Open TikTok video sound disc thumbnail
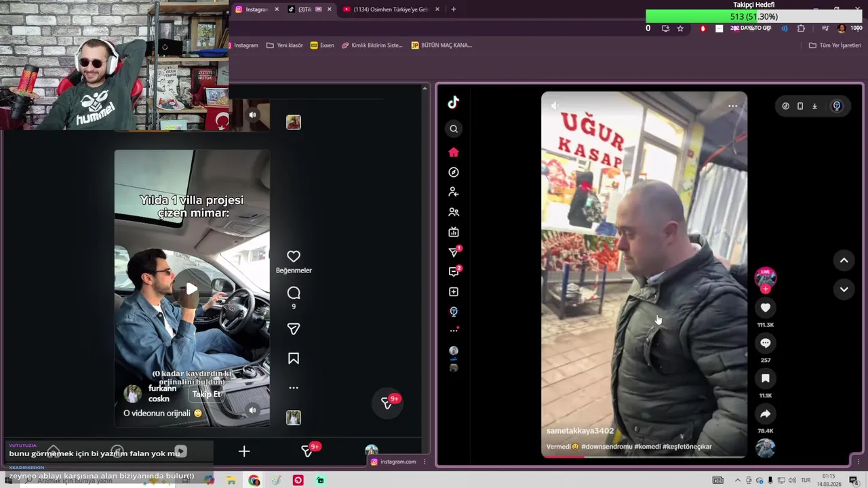Image resolution: width=868 pixels, height=488 pixels. [766, 448]
